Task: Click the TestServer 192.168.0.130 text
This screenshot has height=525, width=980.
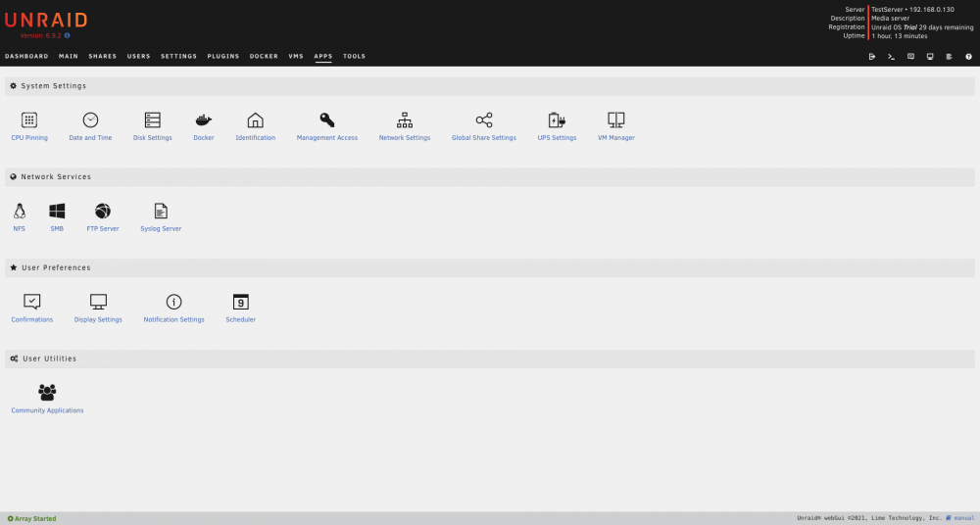Action: click(x=912, y=10)
